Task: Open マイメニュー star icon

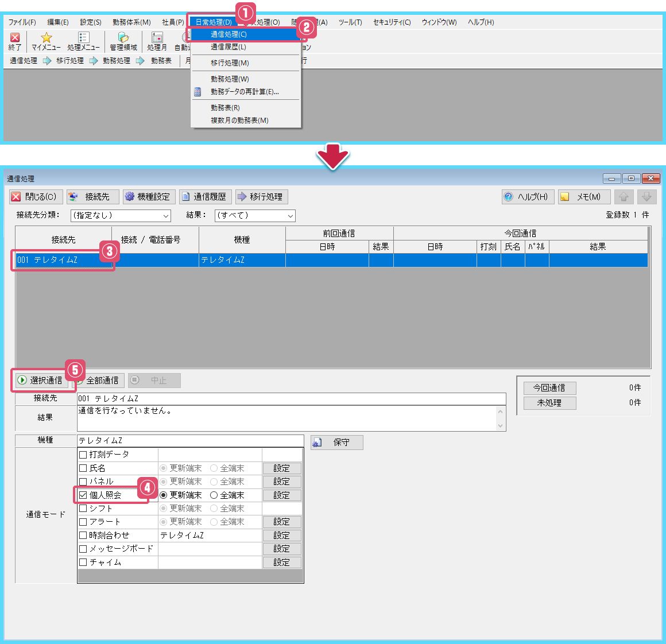Action: point(46,38)
